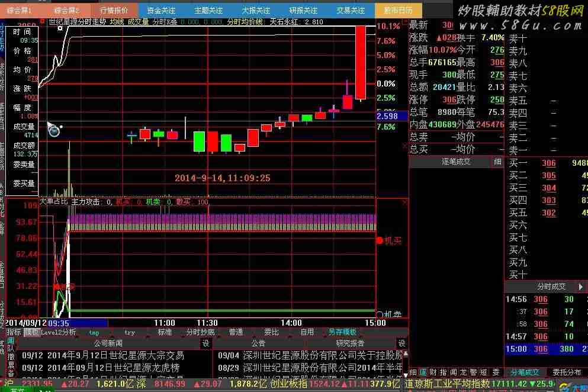Click the 2.598 price axis marker
This screenshot has width=588, height=392.
392,116
